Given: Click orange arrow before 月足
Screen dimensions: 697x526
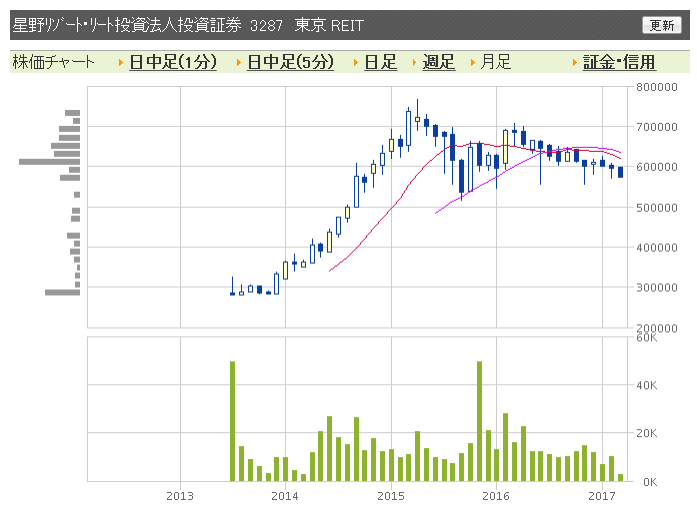Looking at the screenshot, I should click(473, 63).
